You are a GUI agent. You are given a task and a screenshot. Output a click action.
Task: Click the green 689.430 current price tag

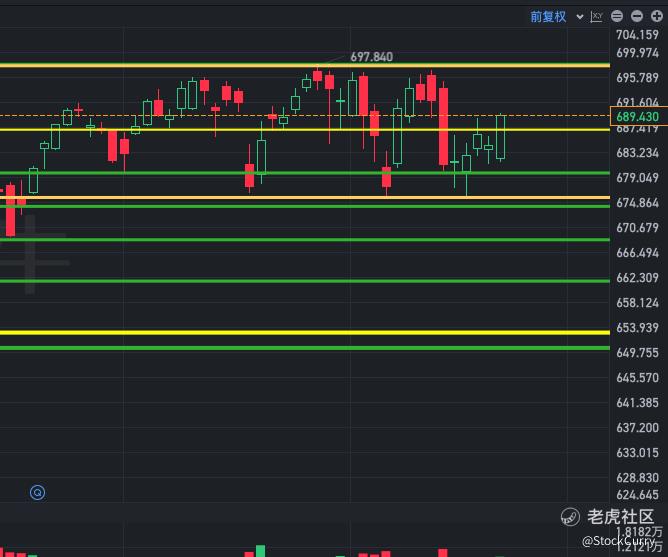coord(638,116)
